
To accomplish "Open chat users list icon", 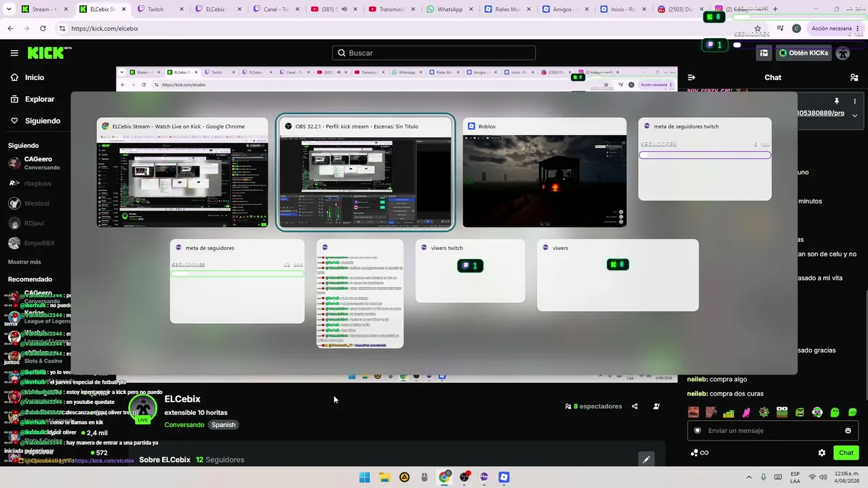I will [x=854, y=77].
